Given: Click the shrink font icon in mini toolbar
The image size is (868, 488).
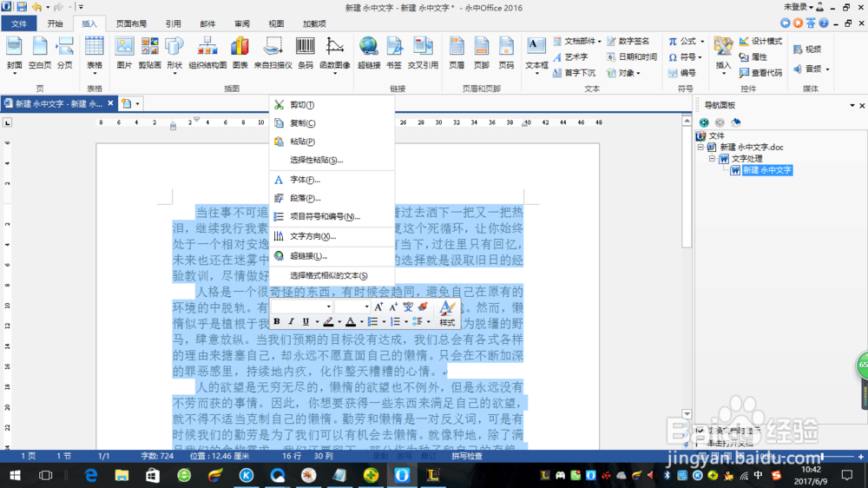Looking at the screenshot, I should 393,307.
